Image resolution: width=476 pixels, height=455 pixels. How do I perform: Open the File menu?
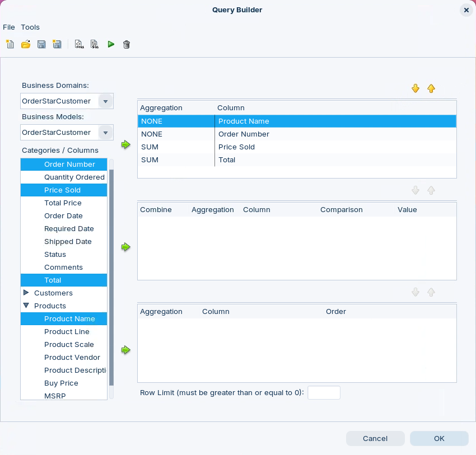pyautogui.click(x=9, y=27)
